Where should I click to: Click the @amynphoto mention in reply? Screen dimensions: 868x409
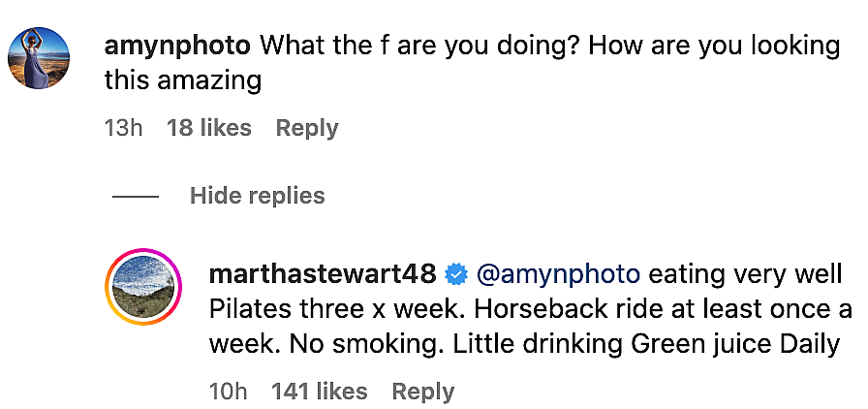tap(556, 274)
